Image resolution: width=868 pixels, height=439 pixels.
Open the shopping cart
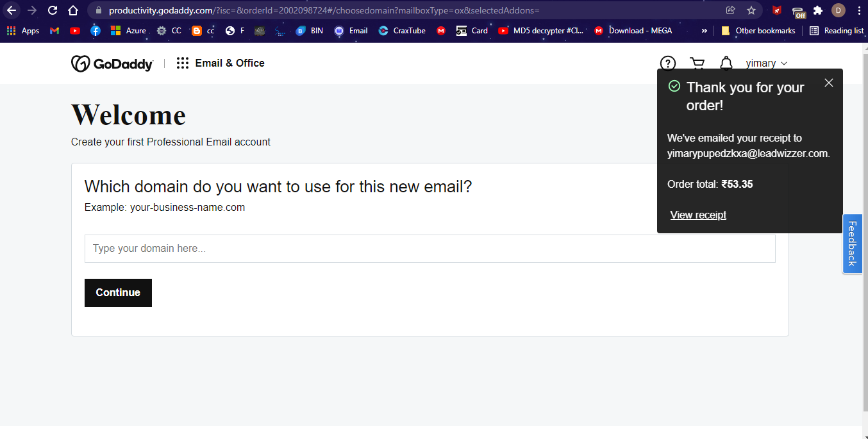697,63
